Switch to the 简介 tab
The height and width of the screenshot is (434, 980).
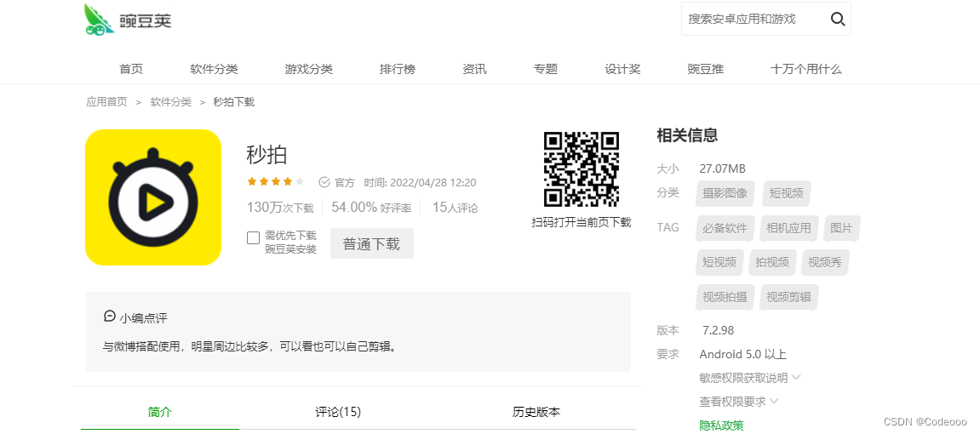(160, 412)
